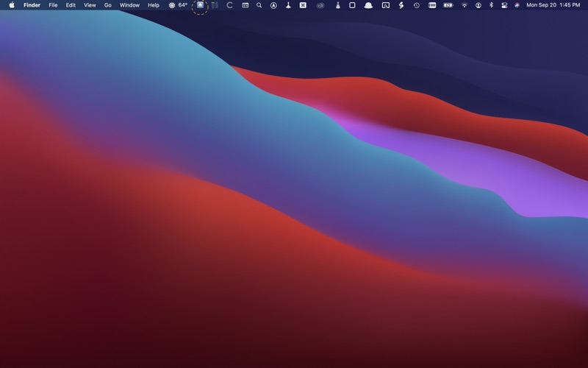Click the rounded square outline icon
The height and width of the screenshot is (368, 588).
352,5
